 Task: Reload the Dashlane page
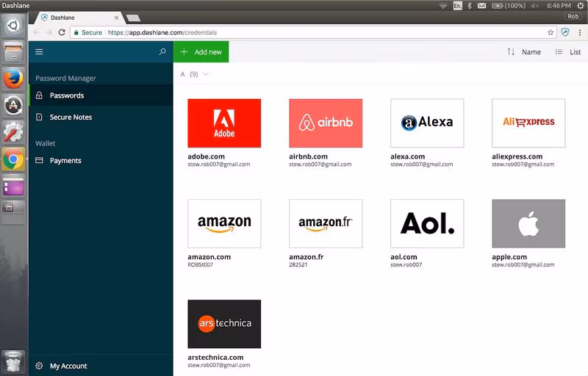[62, 32]
